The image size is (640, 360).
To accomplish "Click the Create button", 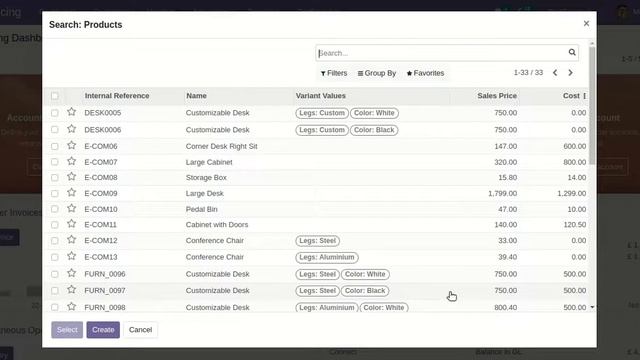I will point(103,330).
